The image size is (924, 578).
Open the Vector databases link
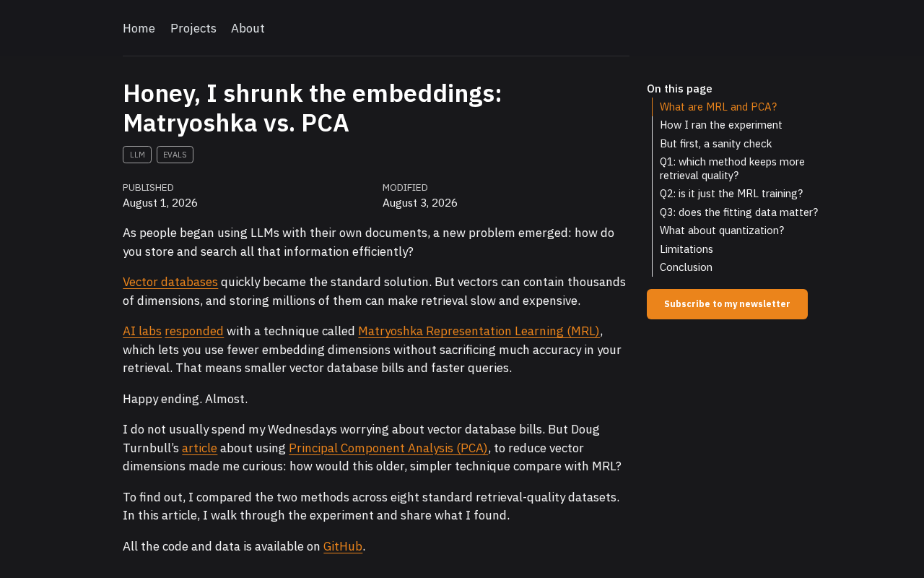click(x=170, y=282)
